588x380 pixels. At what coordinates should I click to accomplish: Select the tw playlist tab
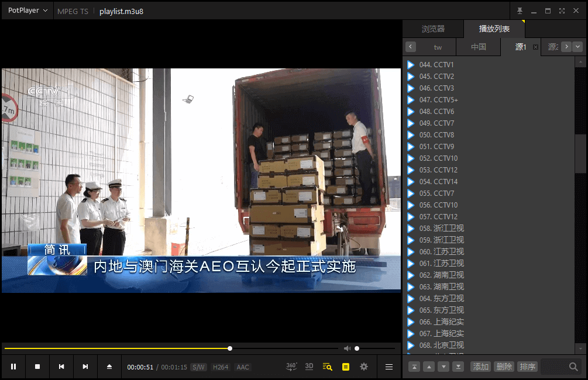click(438, 47)
